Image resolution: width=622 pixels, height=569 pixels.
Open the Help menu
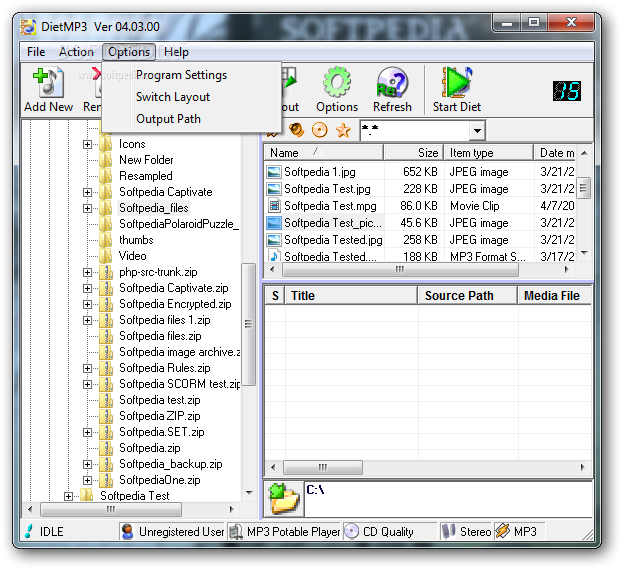pos(176,52)
